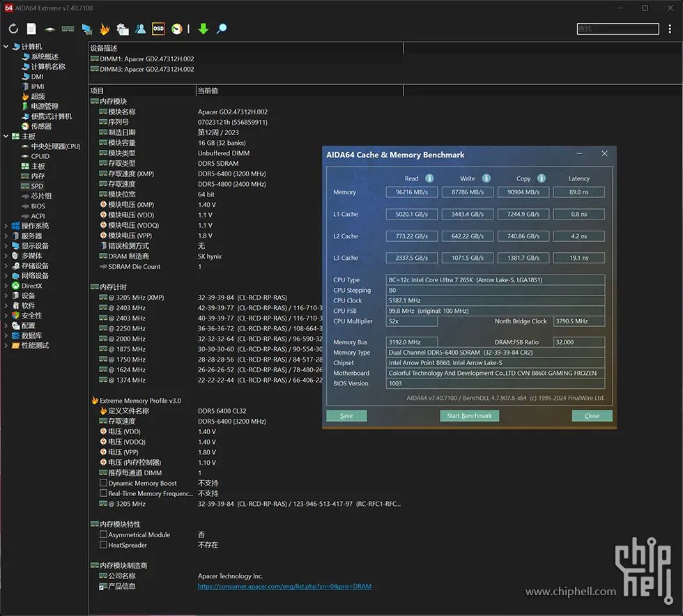Open the three-dot overflow menu
683x616 pixels.
pyautogui.click(x=670, y=29)
